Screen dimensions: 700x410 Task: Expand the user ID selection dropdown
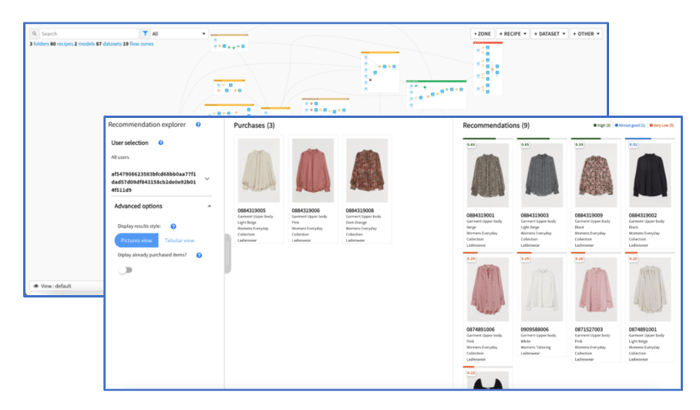point(207,179)
